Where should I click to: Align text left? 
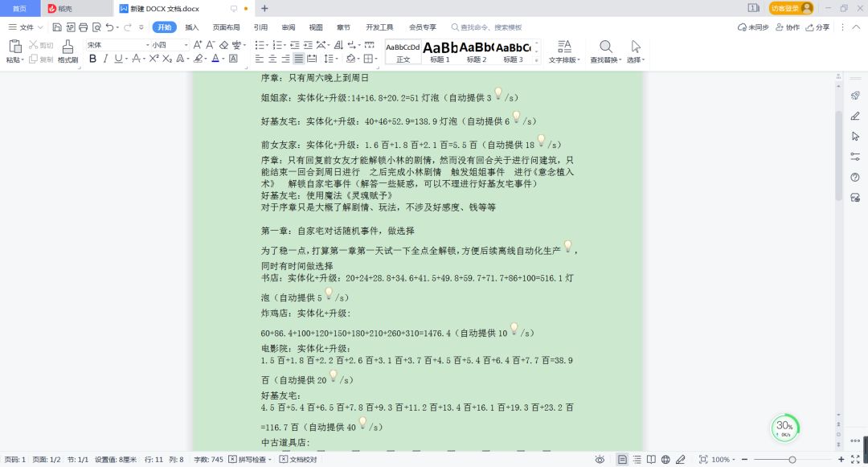[259, 59]
